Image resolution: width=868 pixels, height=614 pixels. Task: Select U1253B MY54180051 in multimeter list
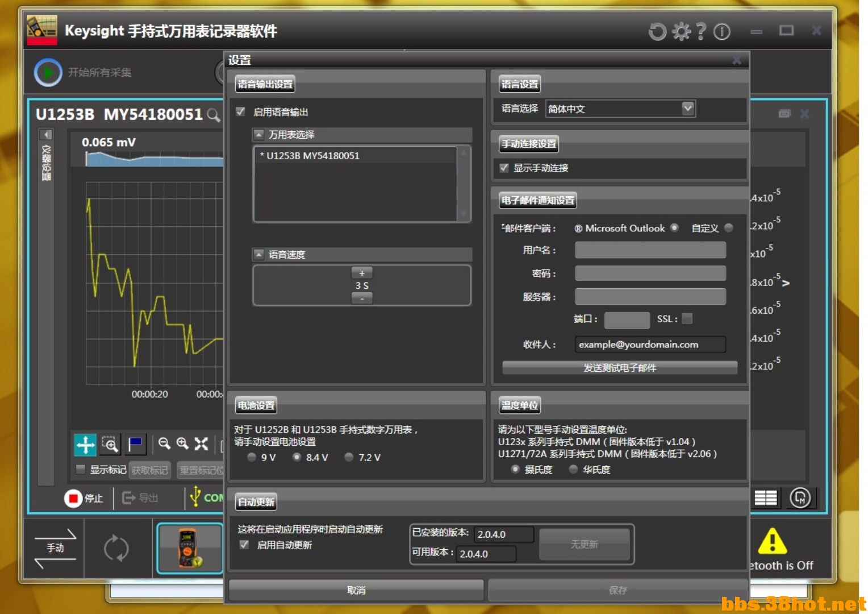coord(356,156)
